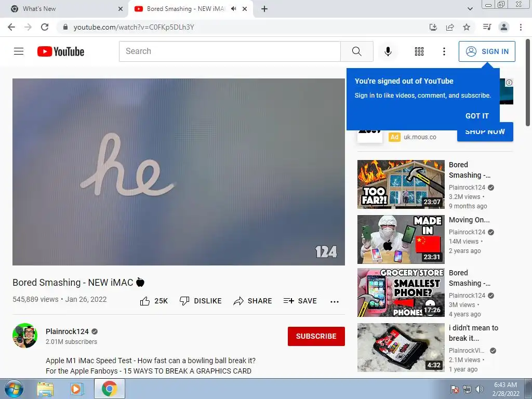The width and height of the screenshot is (532, 399).
Task: Start voice search with the microphone
Action: coord(388,51)
